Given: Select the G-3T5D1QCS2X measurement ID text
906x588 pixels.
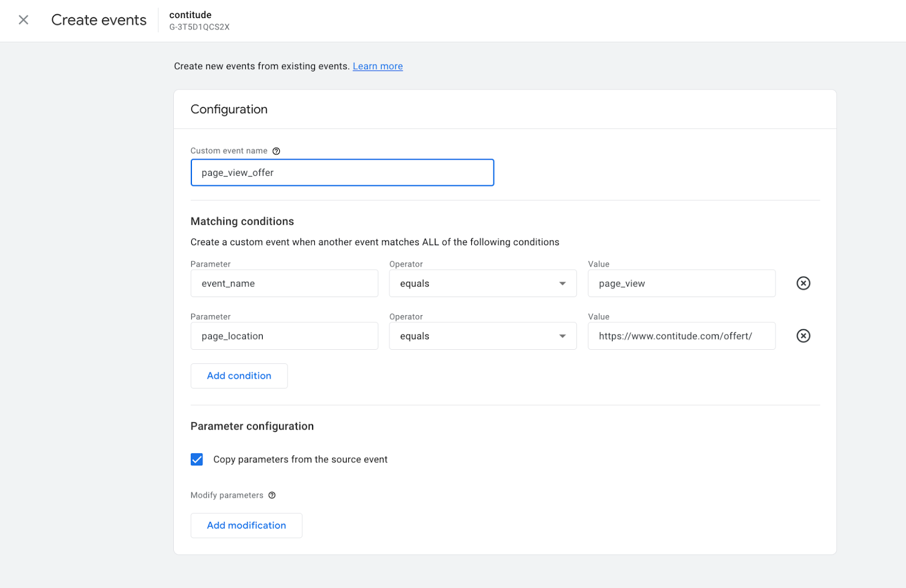Looking at the screenshot, I should pos(199,27).
